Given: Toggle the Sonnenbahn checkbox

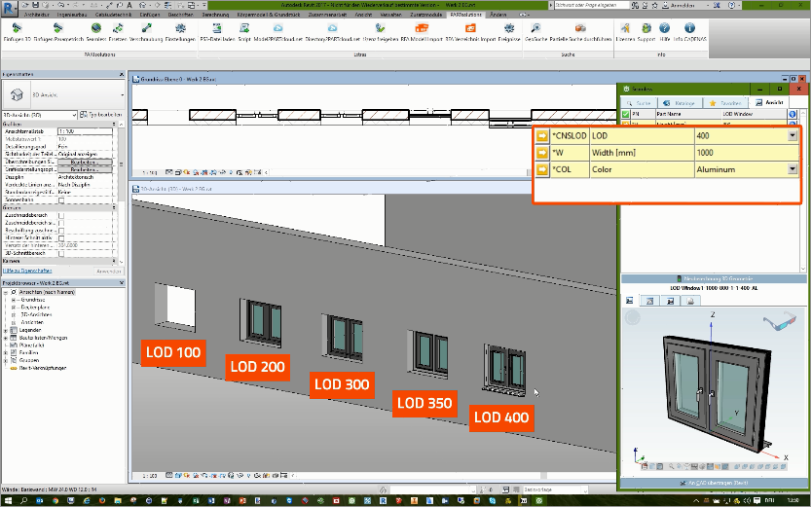Looking at the screenshot, I should click(61, 200).
